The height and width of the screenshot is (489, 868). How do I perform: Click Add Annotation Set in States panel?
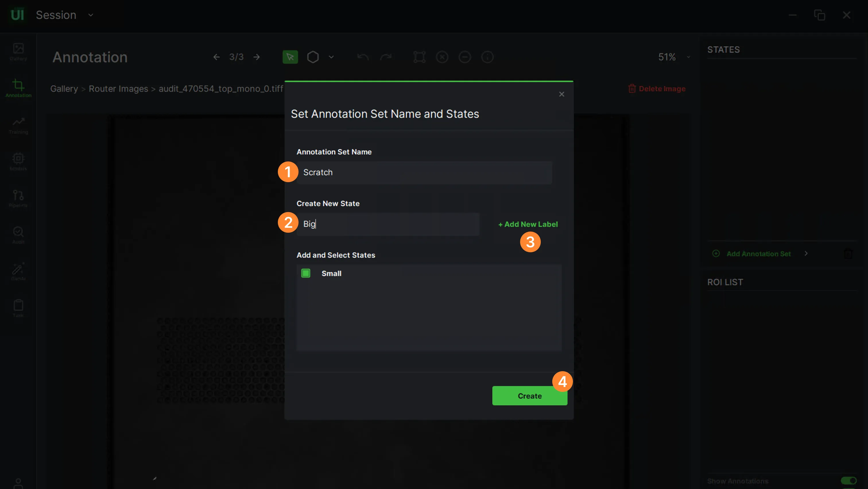click(758, 254)
